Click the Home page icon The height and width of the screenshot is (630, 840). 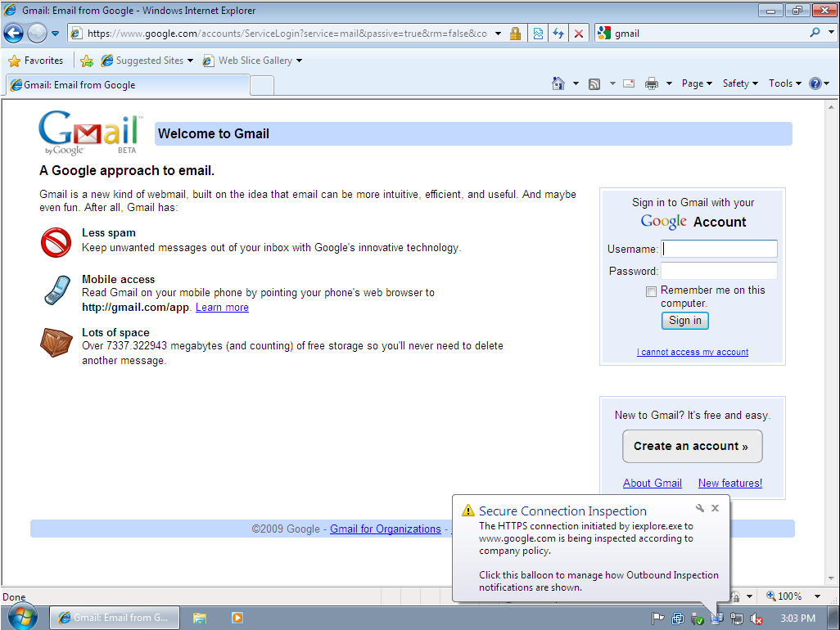(x=558, y=83)
